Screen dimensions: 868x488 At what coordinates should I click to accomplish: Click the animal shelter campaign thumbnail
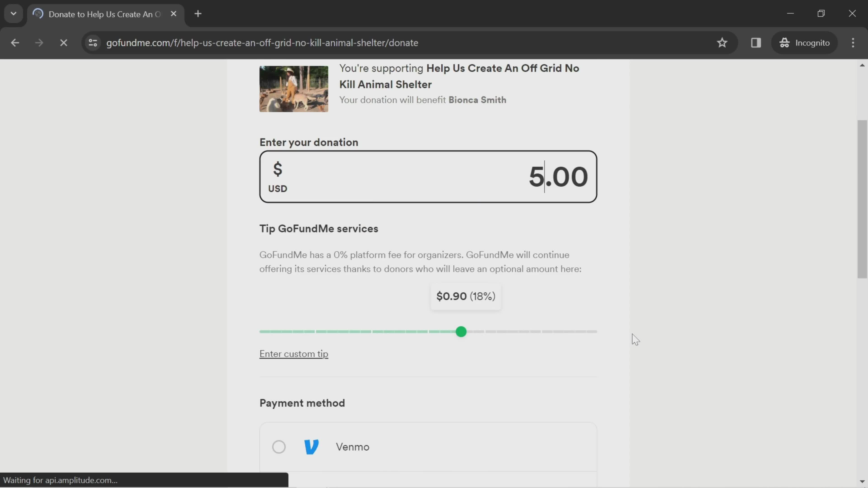click(x=293, y=89)
